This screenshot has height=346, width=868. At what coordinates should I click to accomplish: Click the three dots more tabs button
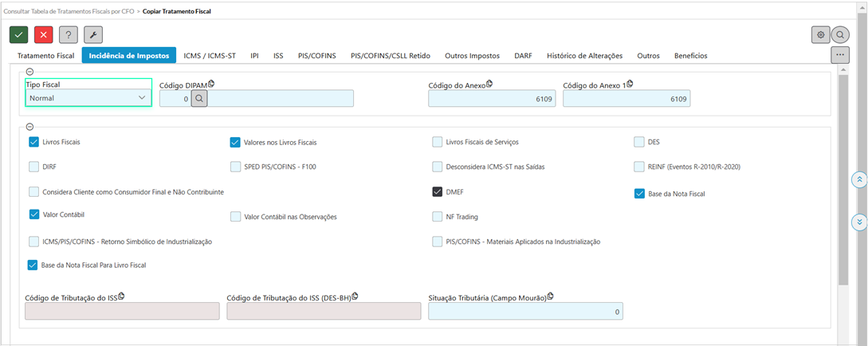point(839,55)
